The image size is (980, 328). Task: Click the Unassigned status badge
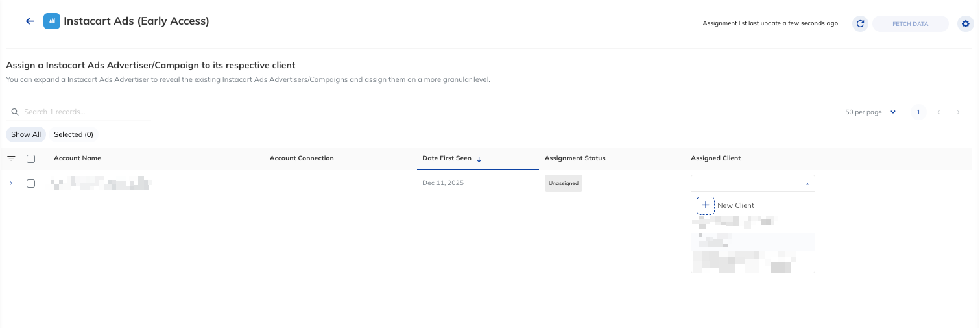pyautogui.click(x=564, y=183)
